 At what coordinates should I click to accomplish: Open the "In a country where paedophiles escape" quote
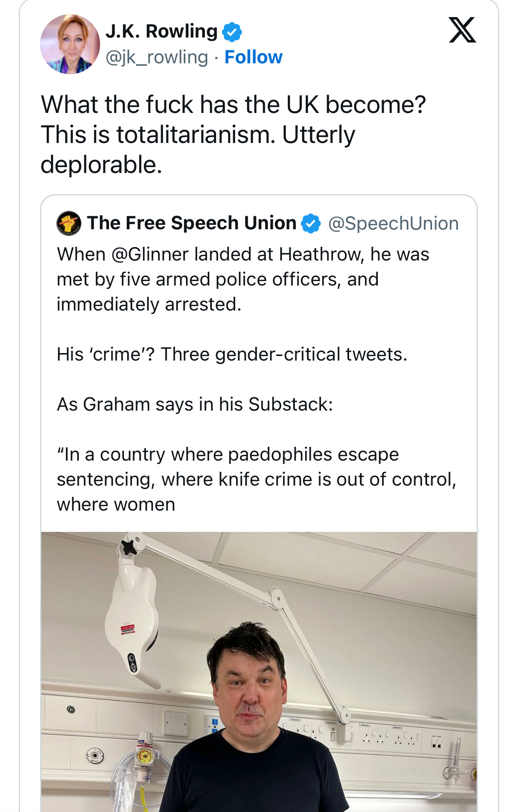click(228, 454)
